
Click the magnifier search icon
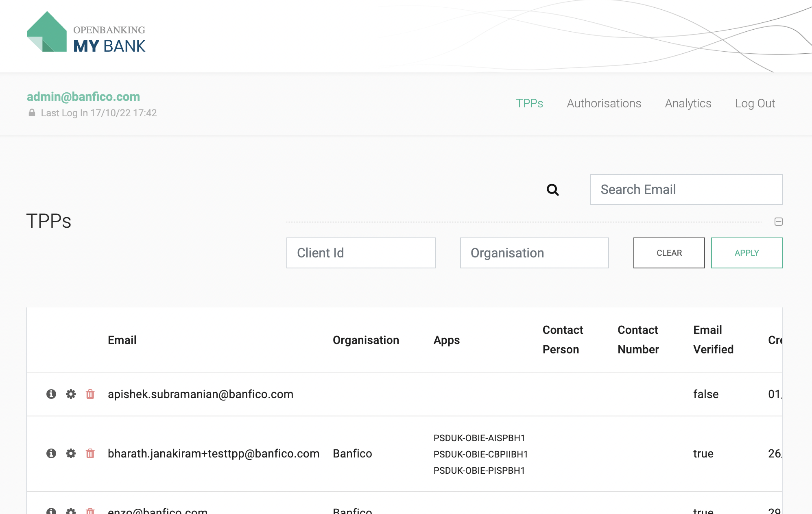[552, 189]
